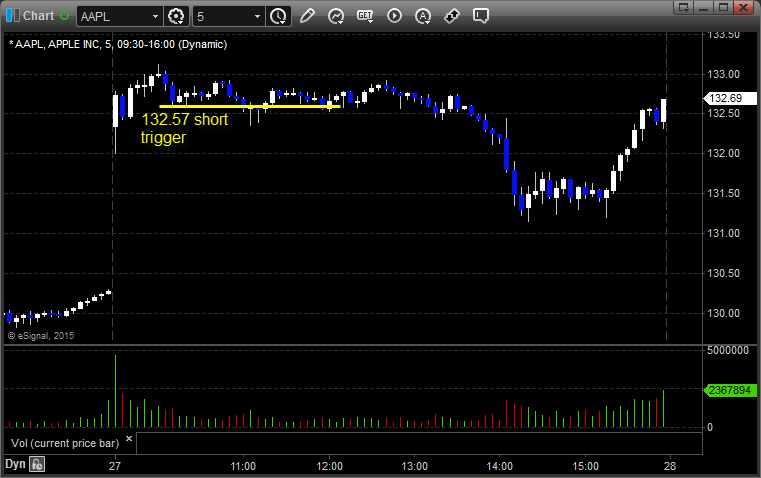Select the pencil drawing tool
Viewport: 761px width, 478px height.
(307, 16)
